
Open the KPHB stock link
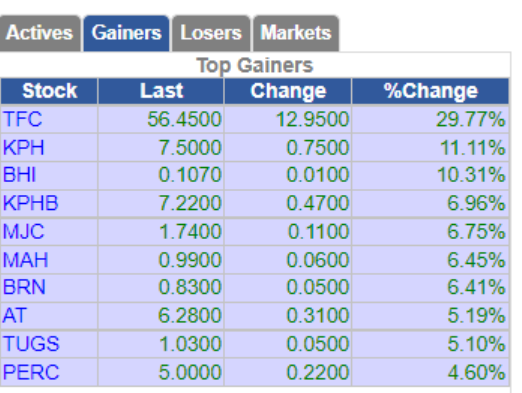31,203
